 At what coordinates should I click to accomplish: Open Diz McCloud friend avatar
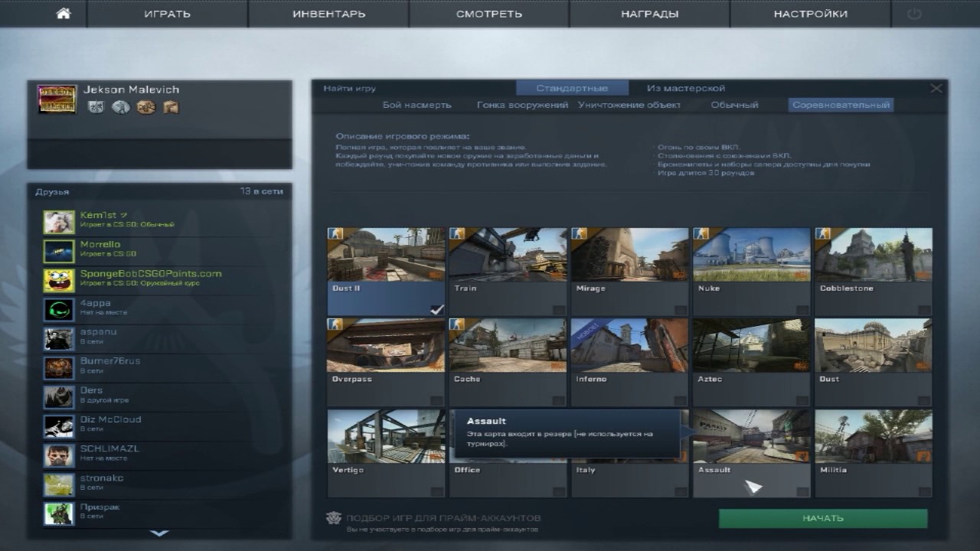tap(59, 425)
